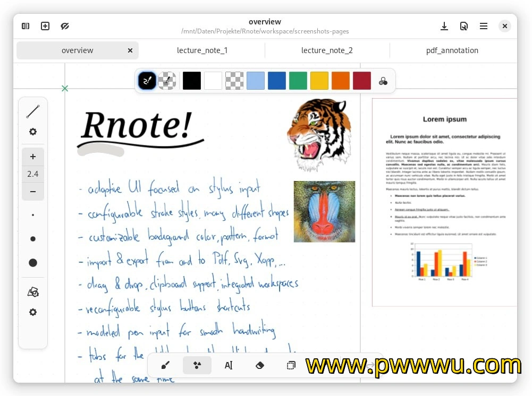
Task: Click the Lorem ipsum PDF page
Action: (x=444, y=202)
